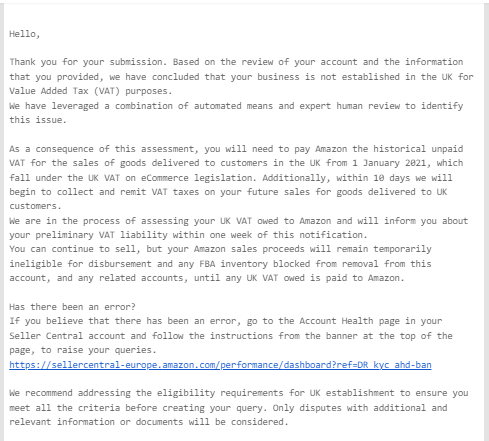Click 'You can continue to sell' line
The image size is (489, 441).
(220, 249)
